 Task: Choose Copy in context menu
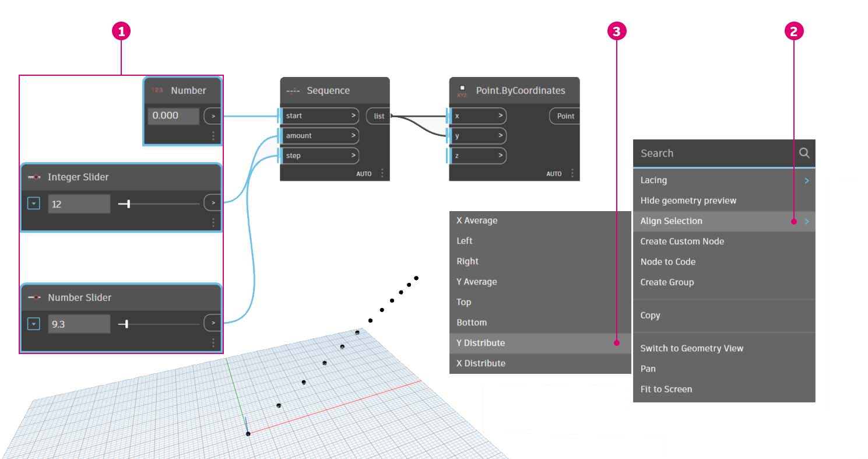pyautogui.click(x=724, y=316)
